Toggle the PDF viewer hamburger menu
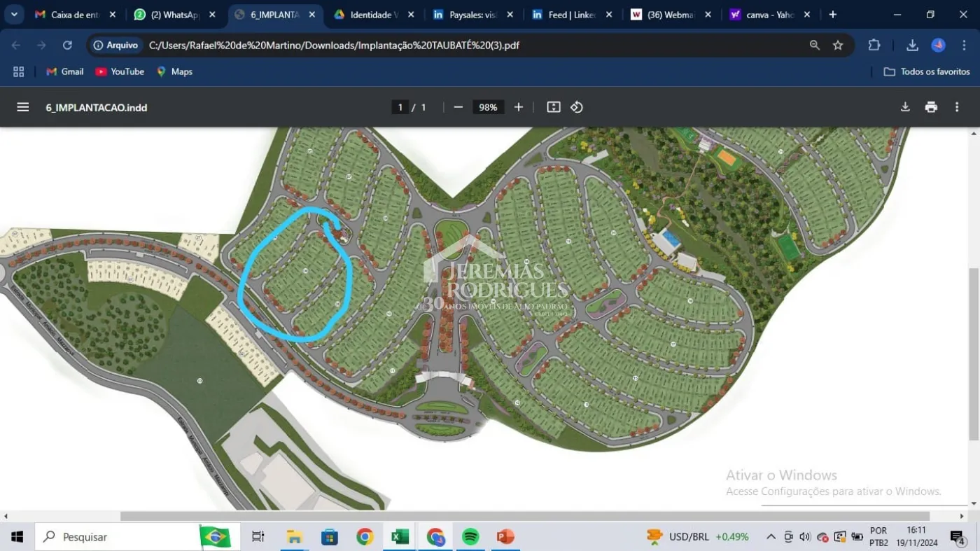The height and width of the screenshot is (551, 980). (x=22, y=106)
